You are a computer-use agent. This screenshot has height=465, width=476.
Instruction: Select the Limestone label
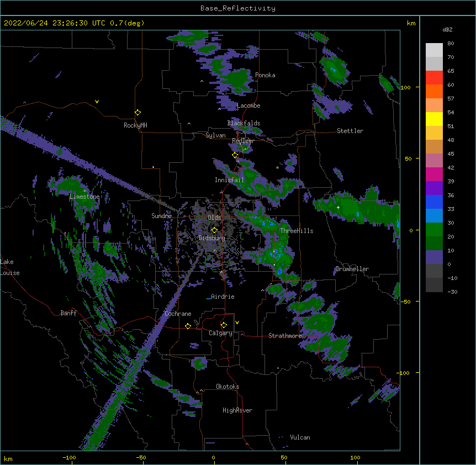84,197
